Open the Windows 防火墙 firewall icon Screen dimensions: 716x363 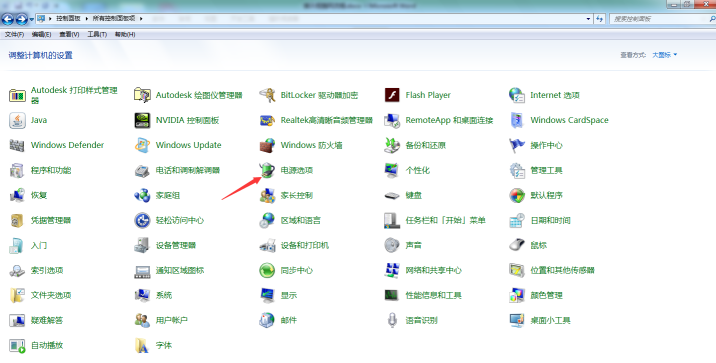coord(267,146)
